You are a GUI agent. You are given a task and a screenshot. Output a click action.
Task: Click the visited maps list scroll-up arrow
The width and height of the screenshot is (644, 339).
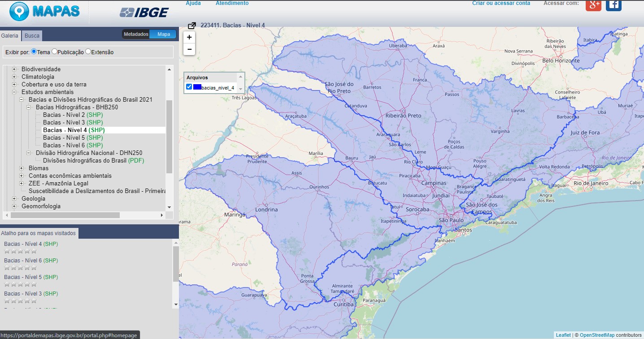175,242
